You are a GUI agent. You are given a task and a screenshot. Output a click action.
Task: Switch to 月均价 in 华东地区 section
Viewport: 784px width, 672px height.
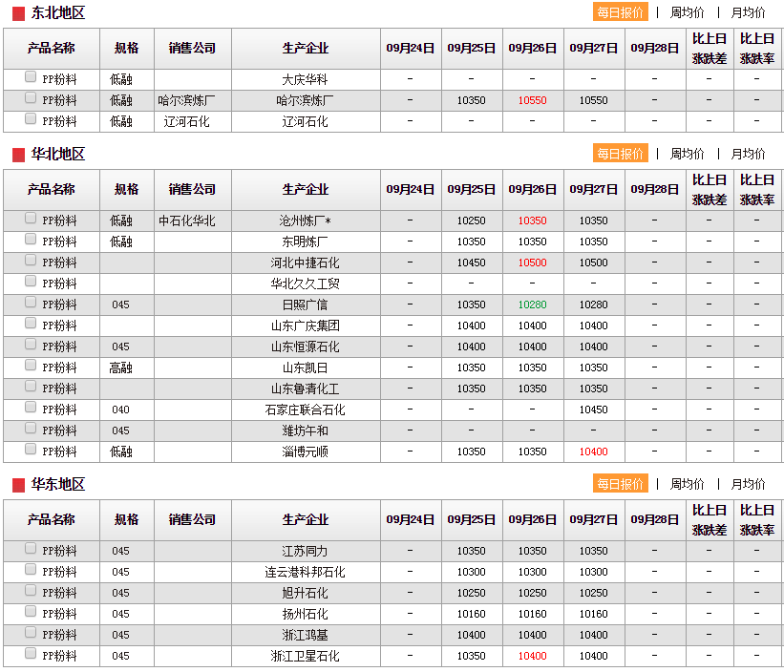coord(748,485)
